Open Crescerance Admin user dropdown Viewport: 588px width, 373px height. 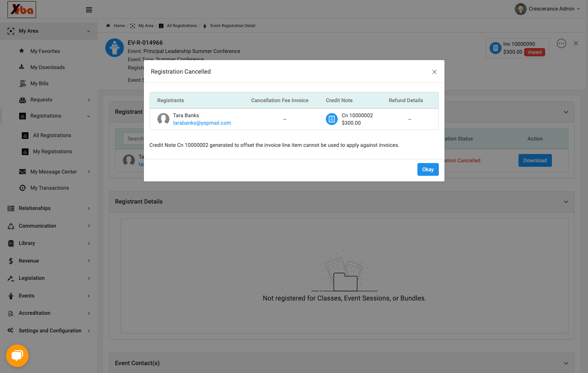(x=578, y=9)
